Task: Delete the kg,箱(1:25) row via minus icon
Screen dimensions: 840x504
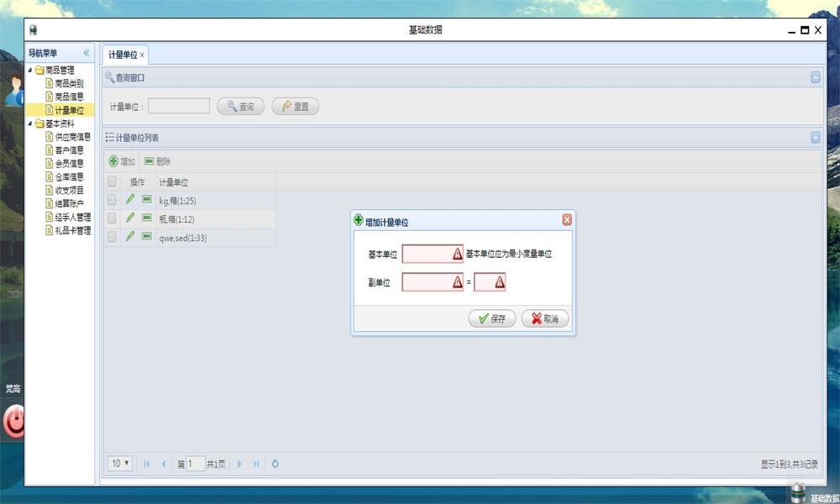Action: (x=147, y=199)
